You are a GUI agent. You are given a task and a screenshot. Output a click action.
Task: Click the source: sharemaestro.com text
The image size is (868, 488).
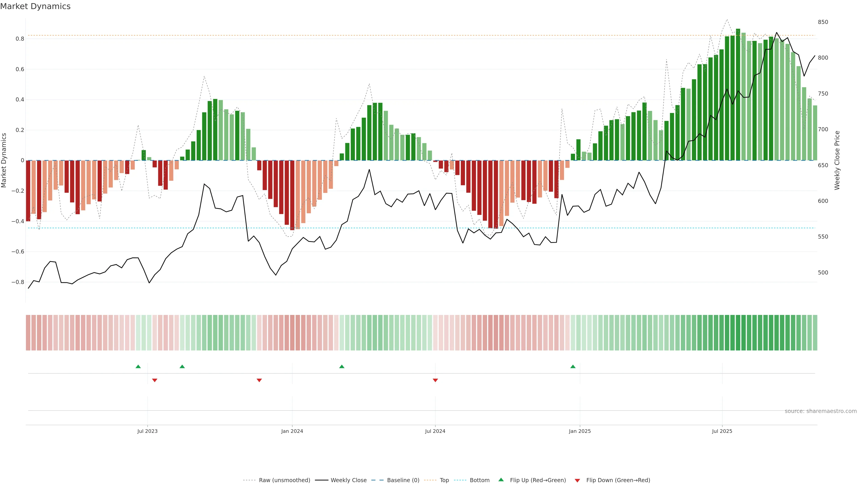pyautogui.click(x=821, y=411)
